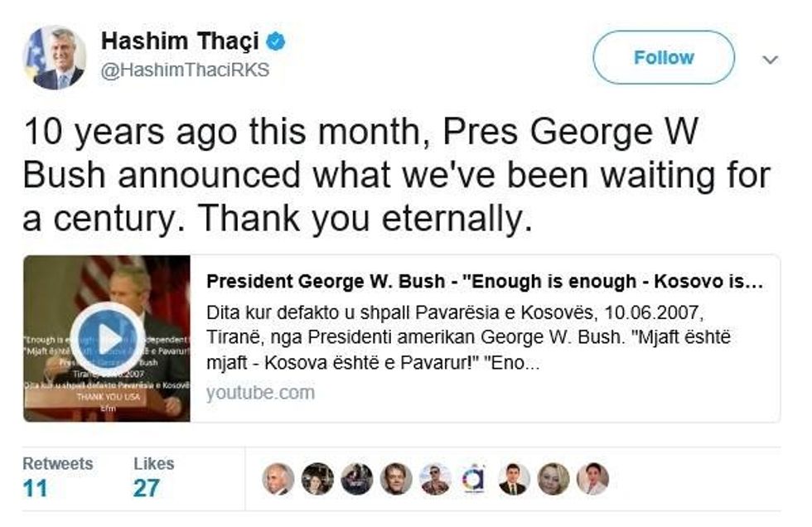Open the fourth liker avatar in the row

click(396, 479)
